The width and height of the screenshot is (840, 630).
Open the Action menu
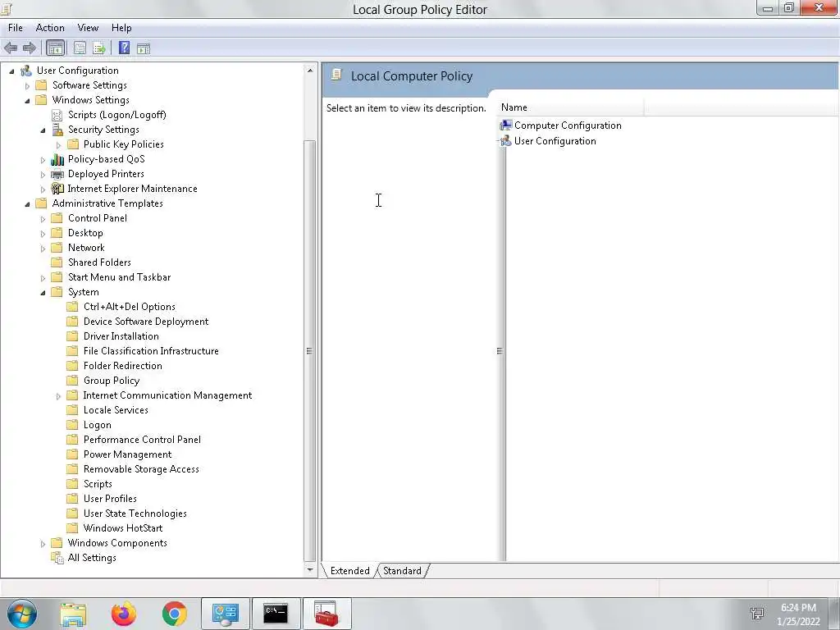[x=50, y=28]
